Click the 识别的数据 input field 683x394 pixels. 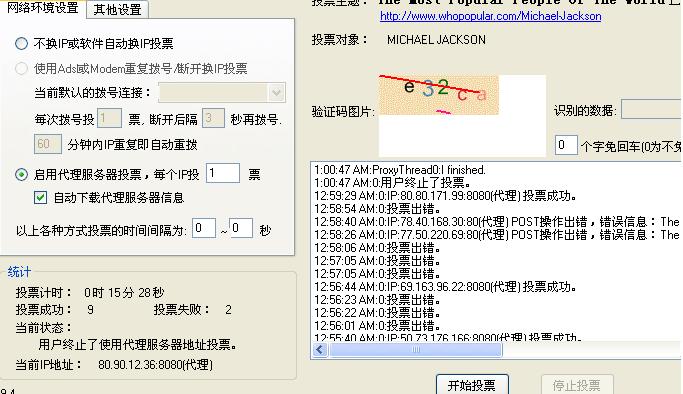652,109
